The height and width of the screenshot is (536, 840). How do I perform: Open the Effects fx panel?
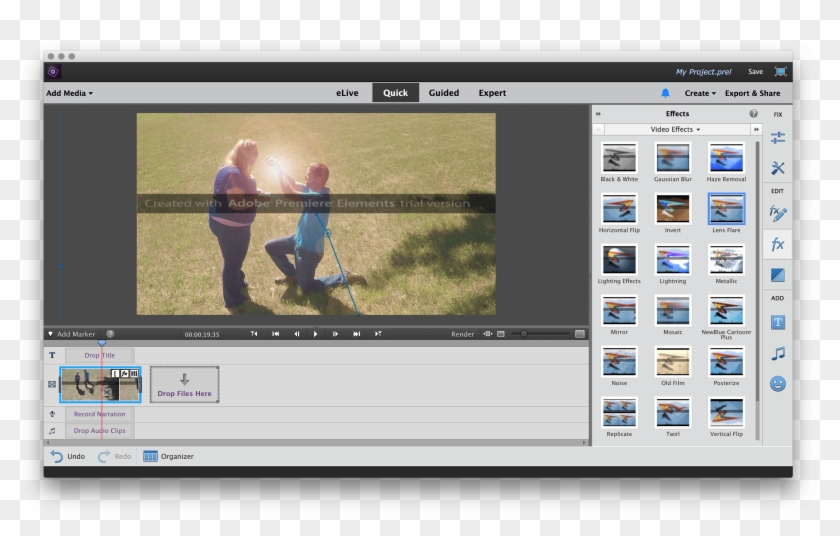click(778, 244)
